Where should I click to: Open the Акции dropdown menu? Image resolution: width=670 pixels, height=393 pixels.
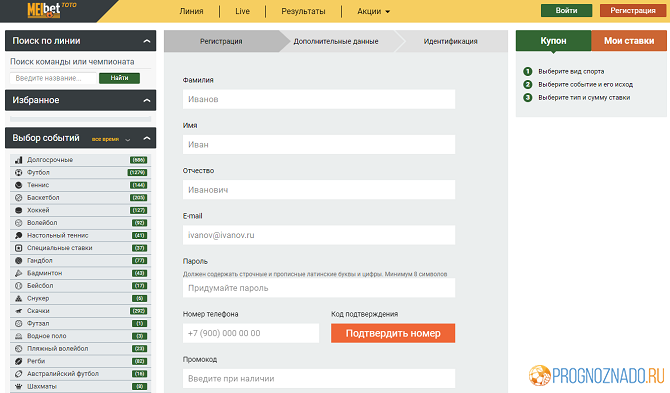(373, 12)
